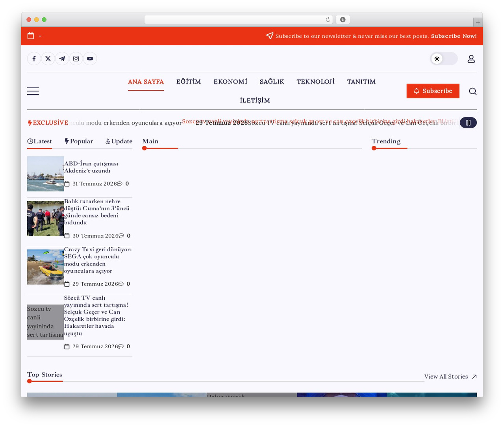Click the Subscribe Now! link
Screen dimensions: 504x427
454,36
